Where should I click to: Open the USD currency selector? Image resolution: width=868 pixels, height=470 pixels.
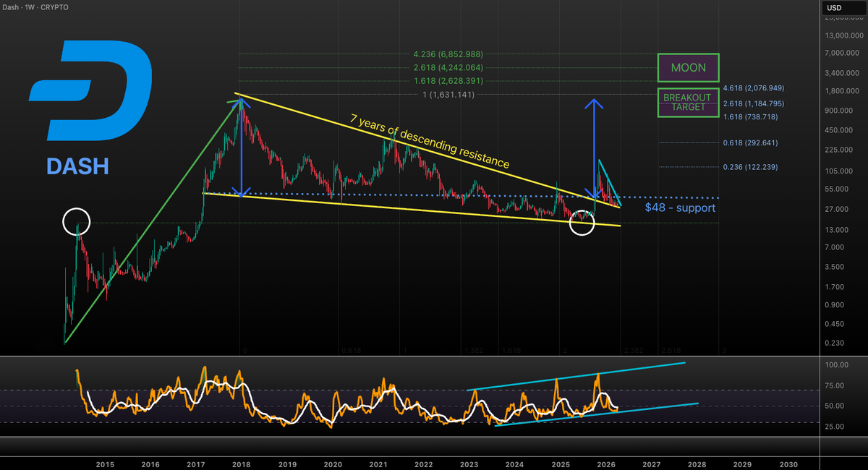834,8
